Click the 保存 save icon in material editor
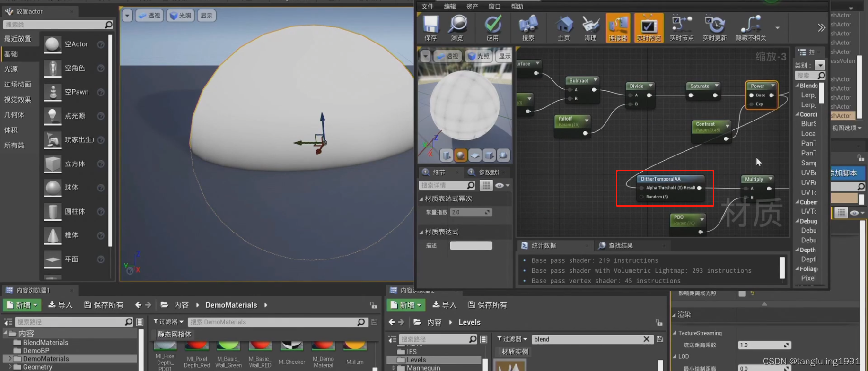The height and width of the screenshot is (371, 868). [430, 28]
